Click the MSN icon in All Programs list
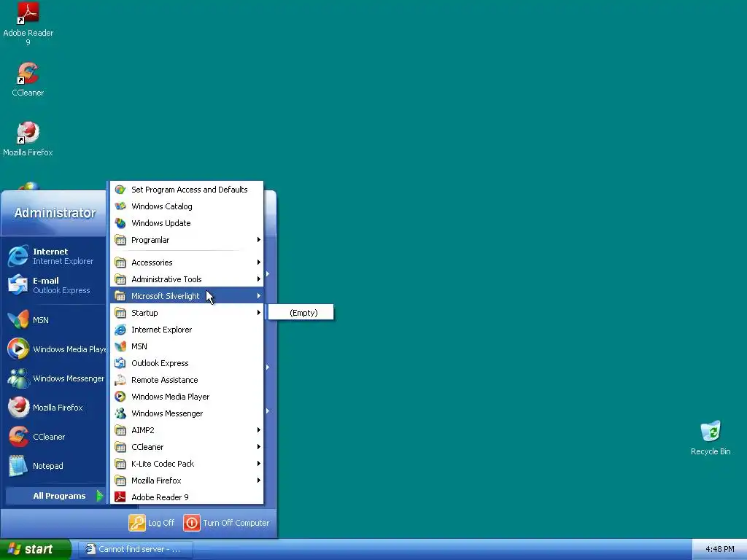This screenshot has height=560, width=747. coord(120,346)
